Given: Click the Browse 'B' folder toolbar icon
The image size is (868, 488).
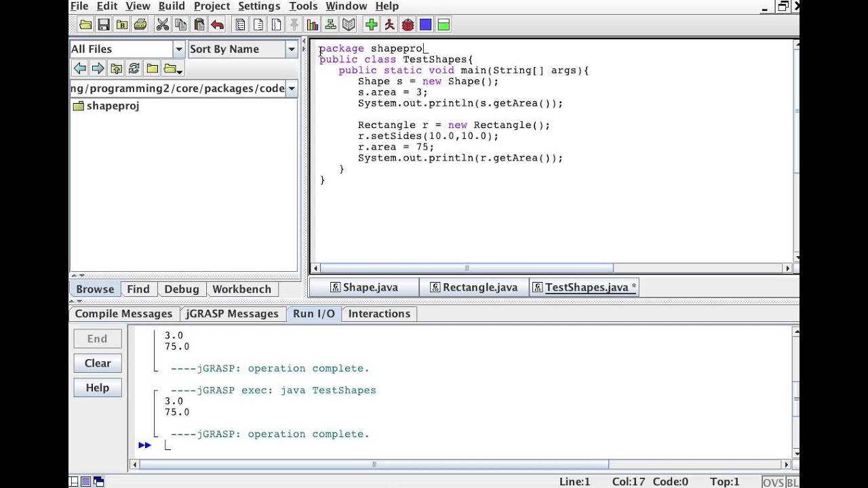Looking at the screenshot, I should tap(122, 25).
